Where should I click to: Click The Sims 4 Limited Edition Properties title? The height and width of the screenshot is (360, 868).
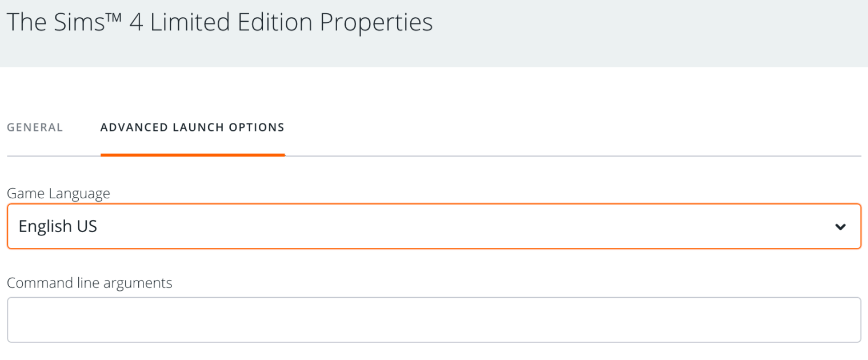click(219, 22)
